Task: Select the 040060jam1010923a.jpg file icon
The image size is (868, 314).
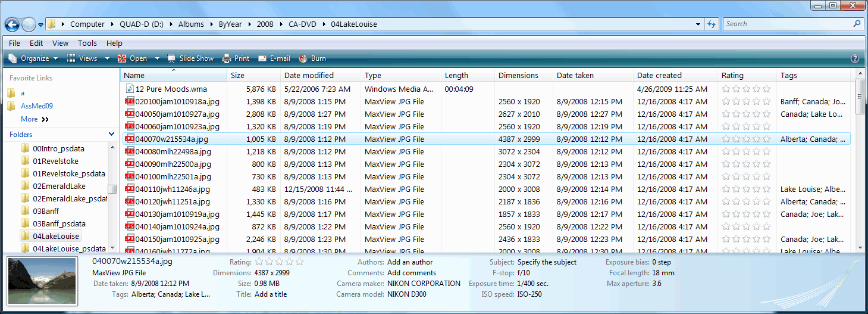Action: pyautogui.click(x=130, y=126)
